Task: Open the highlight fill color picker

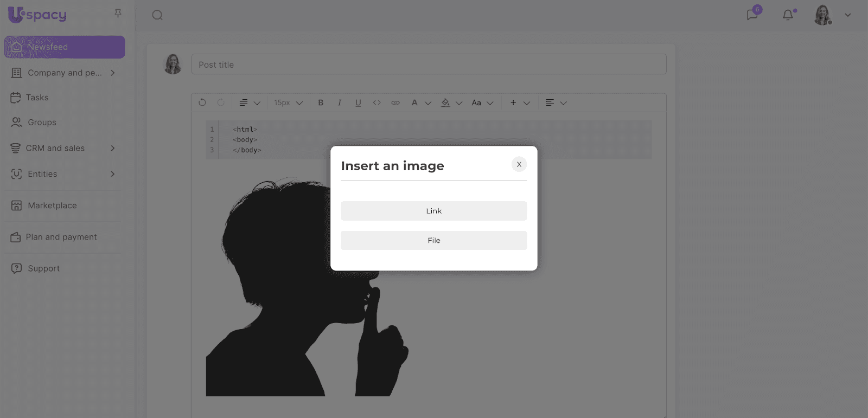Action: 450,102
